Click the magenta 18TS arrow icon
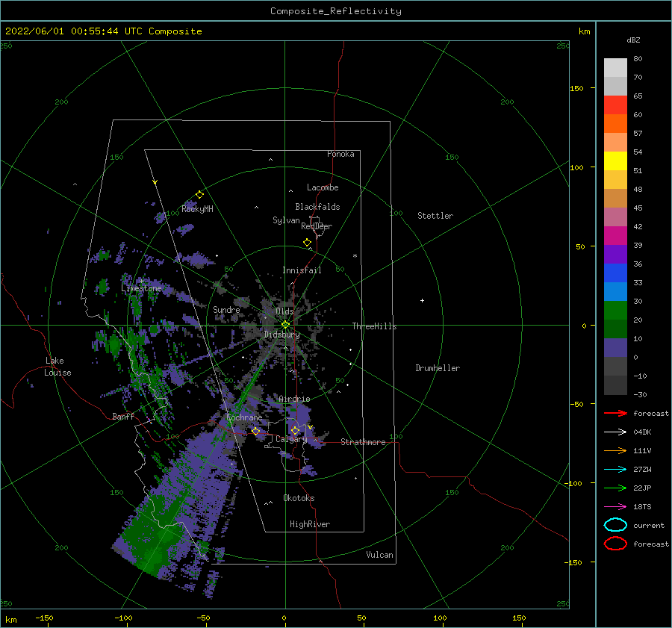 (x=615, y=507)
